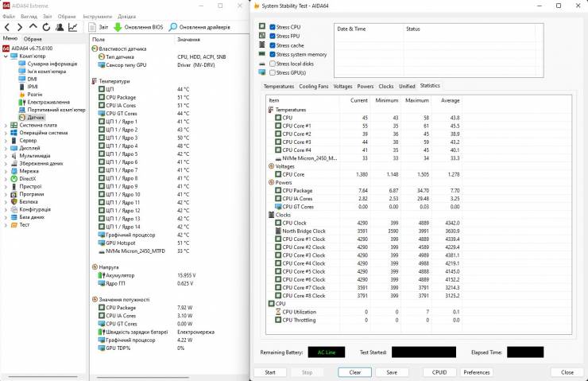Screen dimensions: 588x381
Task: Select Сумарна інформація in the tree
Action: 48,64
